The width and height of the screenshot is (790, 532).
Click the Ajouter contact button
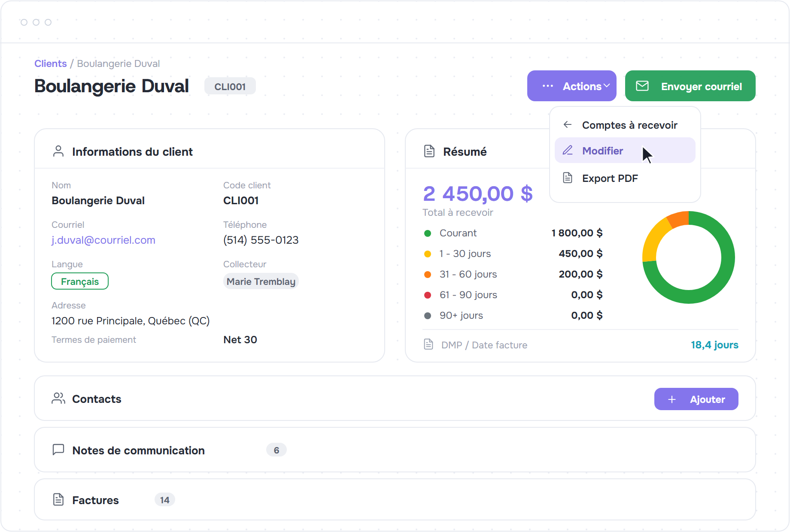tap(696, 399)
